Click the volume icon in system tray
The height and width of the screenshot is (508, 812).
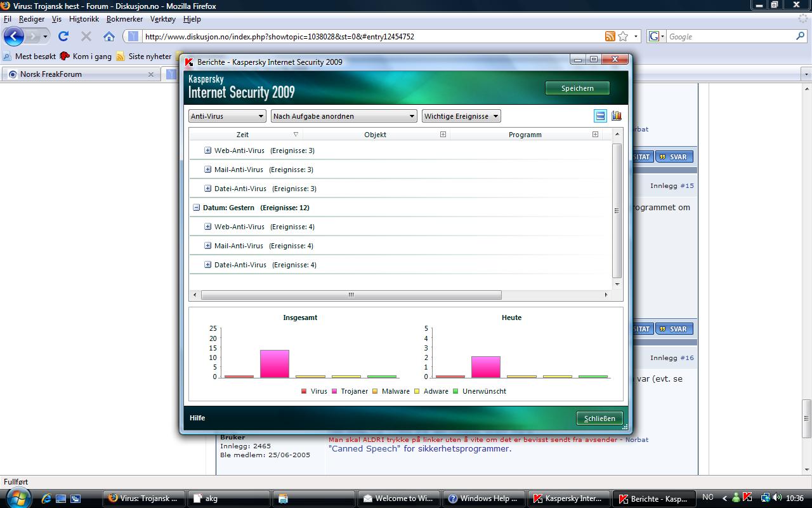[x=777, y=498]
